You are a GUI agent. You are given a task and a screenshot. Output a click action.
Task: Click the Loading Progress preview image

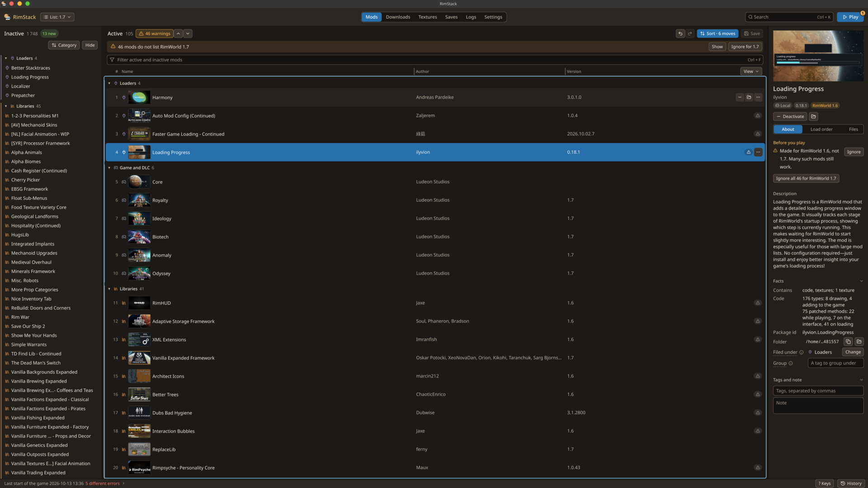pos(818,56)
